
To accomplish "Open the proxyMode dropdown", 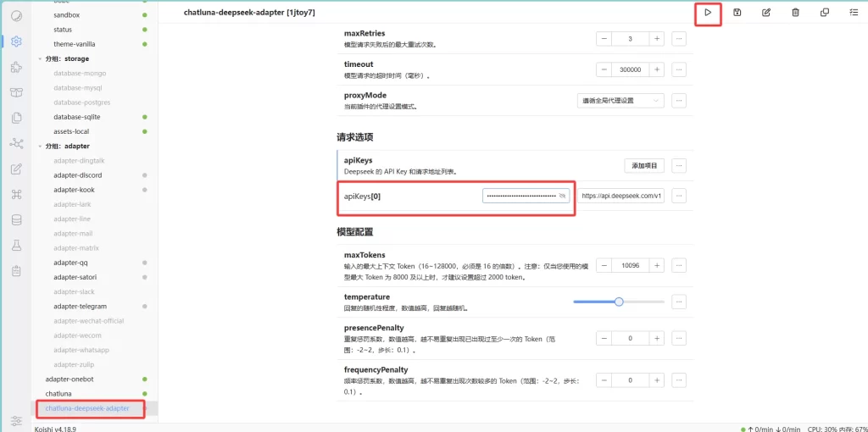I will click(x=620, y=101).
